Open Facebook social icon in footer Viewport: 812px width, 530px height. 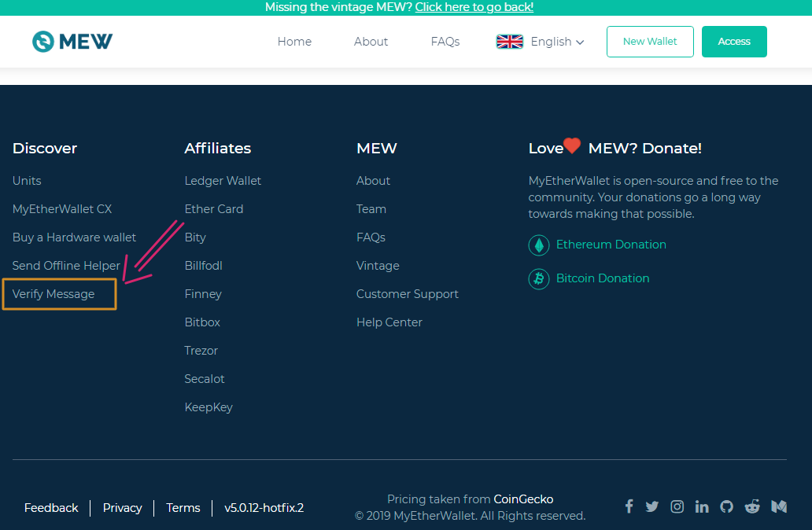[x=629, y=506]
